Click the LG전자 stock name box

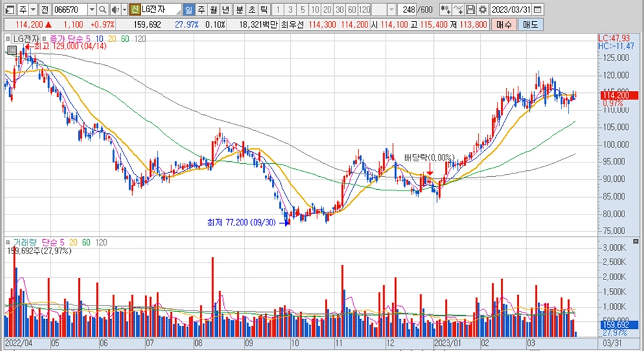pos(161,9)
